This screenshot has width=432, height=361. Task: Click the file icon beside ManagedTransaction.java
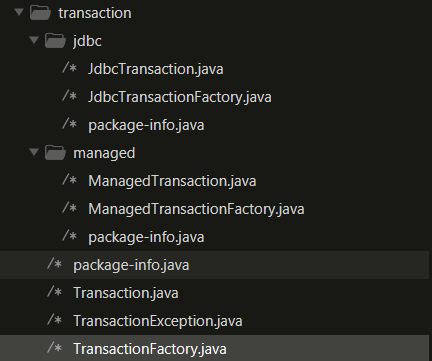69,181
